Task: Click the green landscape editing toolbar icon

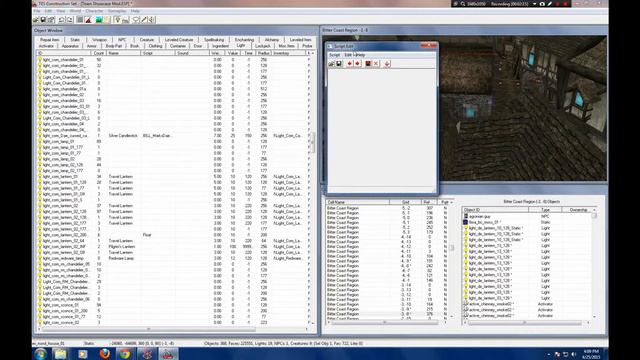Action: pyautogui.click(x=99, y=20)
